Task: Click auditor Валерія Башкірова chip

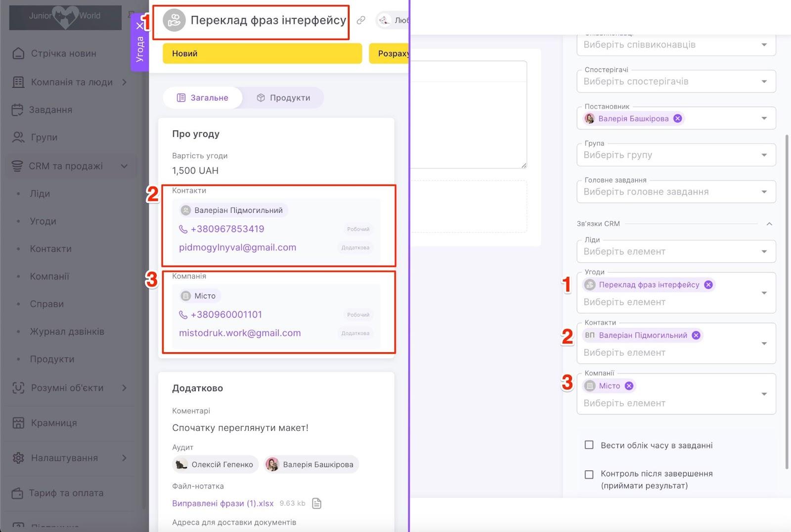Action: (x=311, y=464)
